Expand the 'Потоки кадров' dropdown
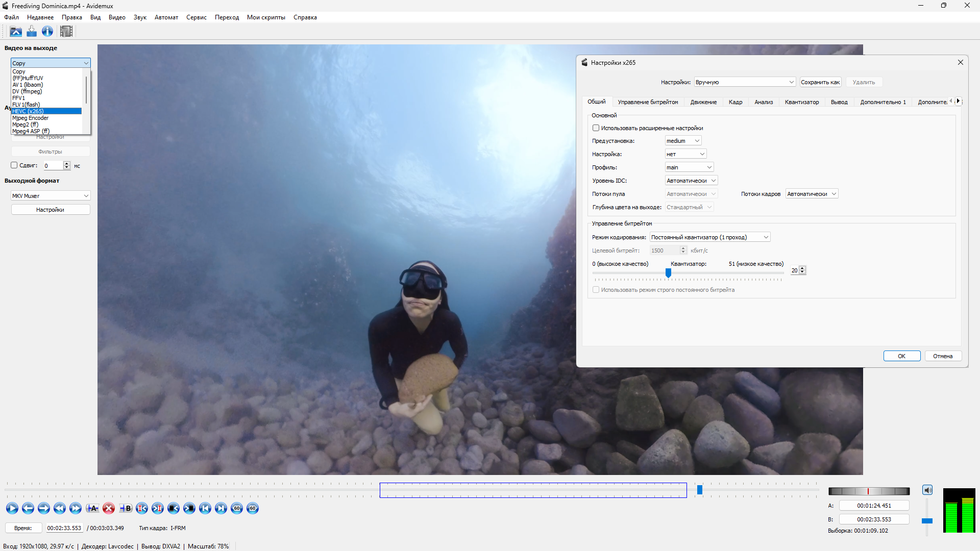 [812, 194]
